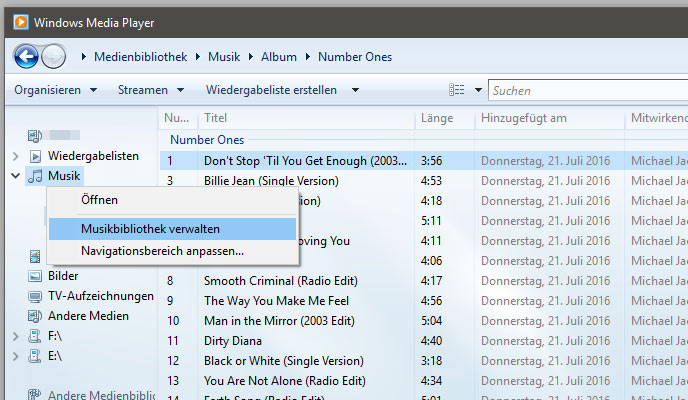The height and width of the screenshot is (400, 688).
Task: Click the E:\ drive icon
Action: (35, 356)
